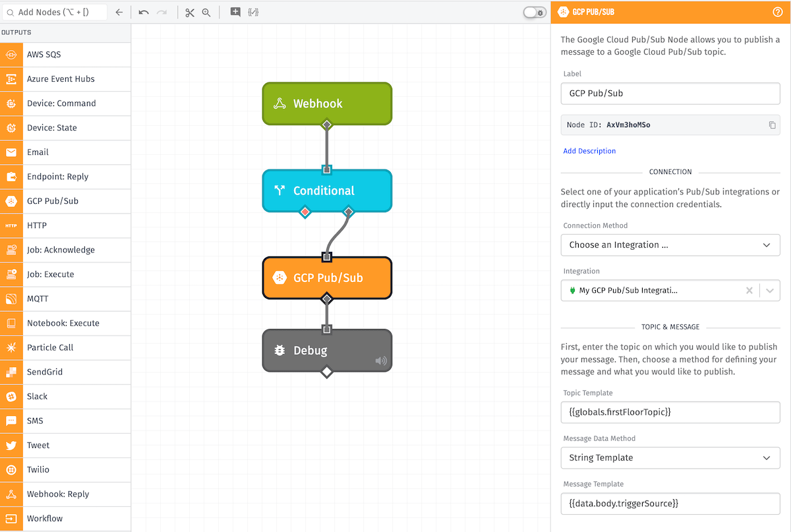
Task: Click the Add Description link
Action: coord(589,151)
